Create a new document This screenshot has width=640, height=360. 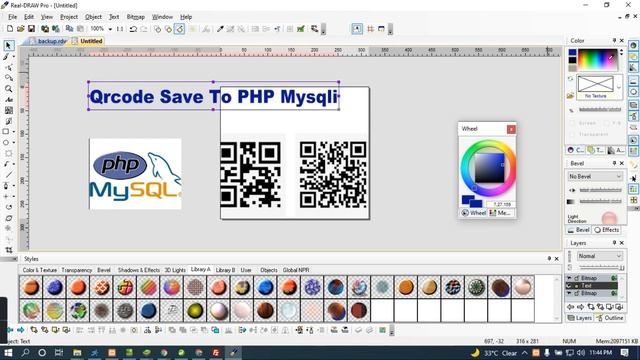(10, 29)
